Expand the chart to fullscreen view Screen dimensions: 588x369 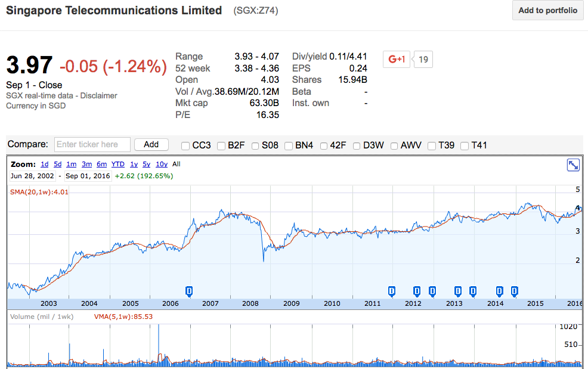click(573, 165)
